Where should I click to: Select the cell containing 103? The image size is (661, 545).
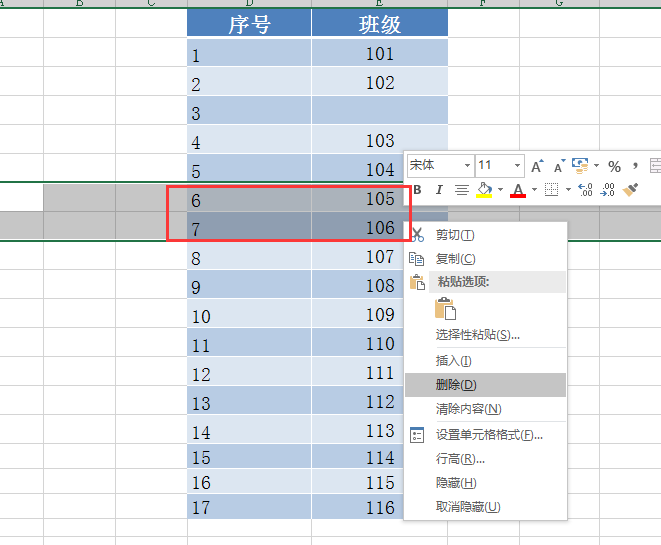(380, 139)
